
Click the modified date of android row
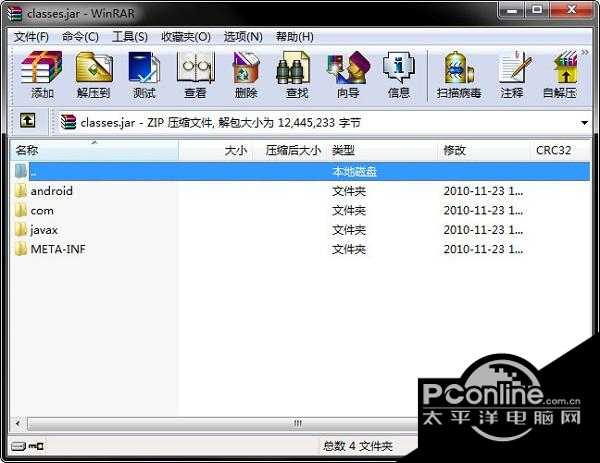(483, 191)
